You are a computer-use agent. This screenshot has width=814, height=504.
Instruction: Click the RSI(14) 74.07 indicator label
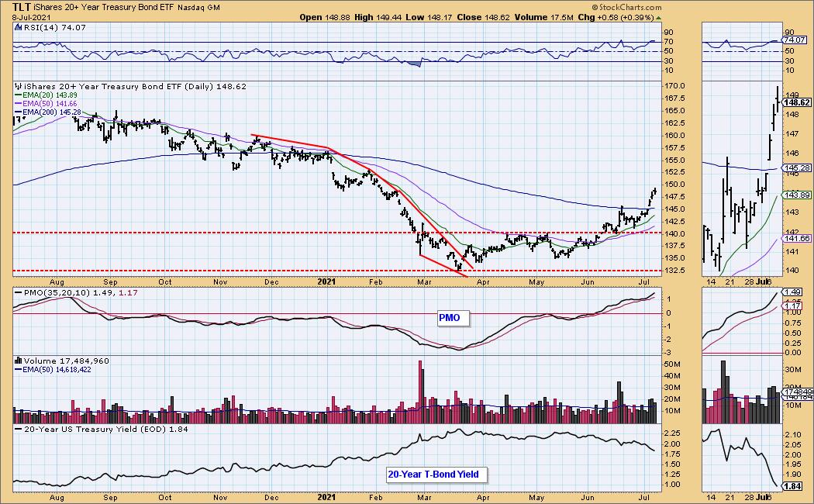[x=54, y=27]
